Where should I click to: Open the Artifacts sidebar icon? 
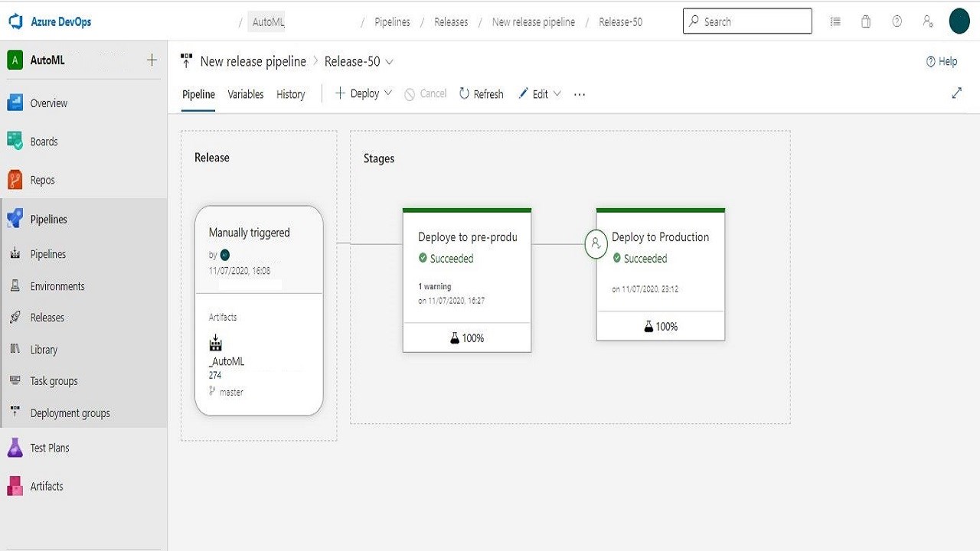click(15, 486)
